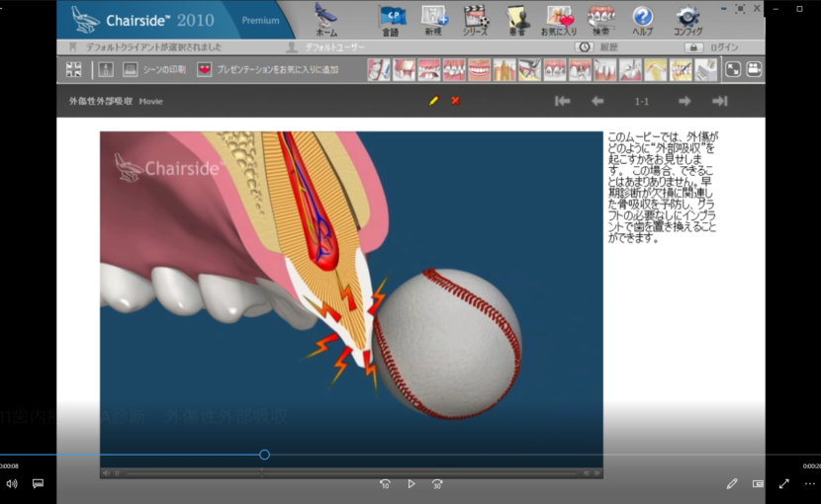821x504 pixels.
Task: Open the player more options ellipsis
Action: click(x=809, y=484)
